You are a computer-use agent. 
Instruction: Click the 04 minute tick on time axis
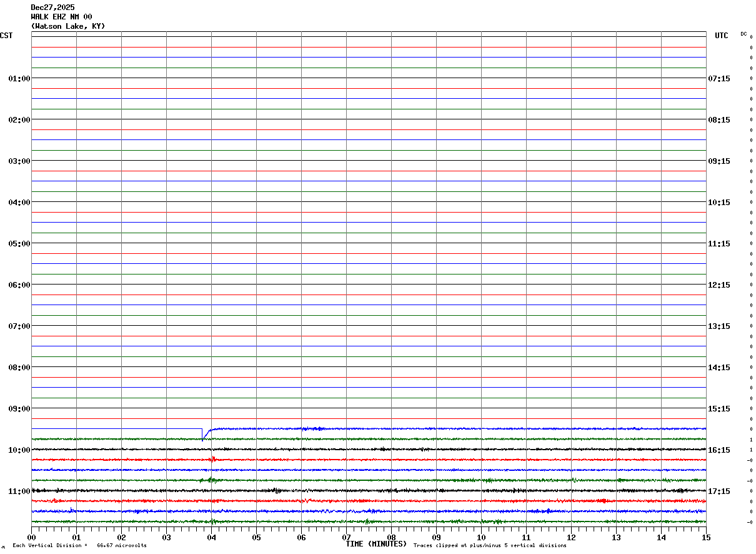(x=211, y=537)
